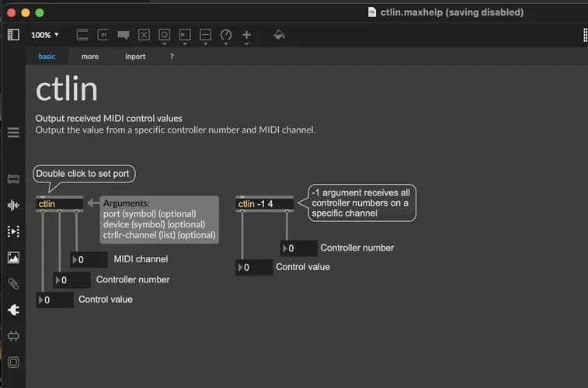Switch to the more tab
Screen dimensions: 588x388
coord(90,56)
